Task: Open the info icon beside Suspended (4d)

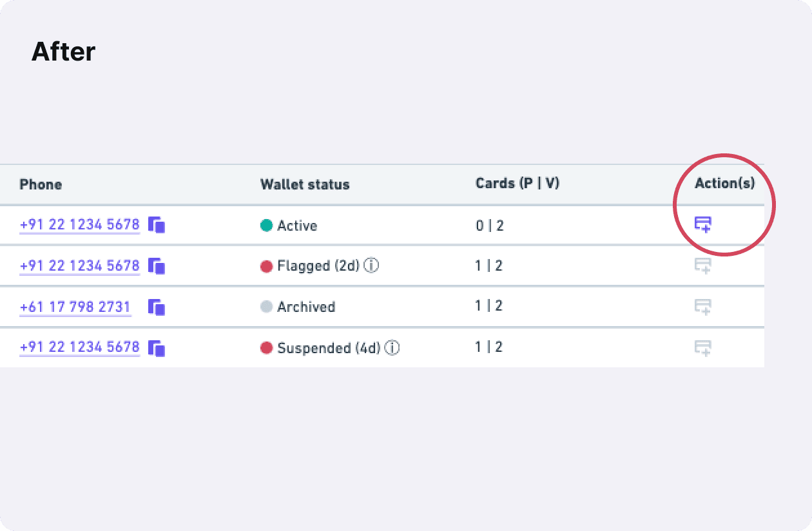Action: coord(392,348)
